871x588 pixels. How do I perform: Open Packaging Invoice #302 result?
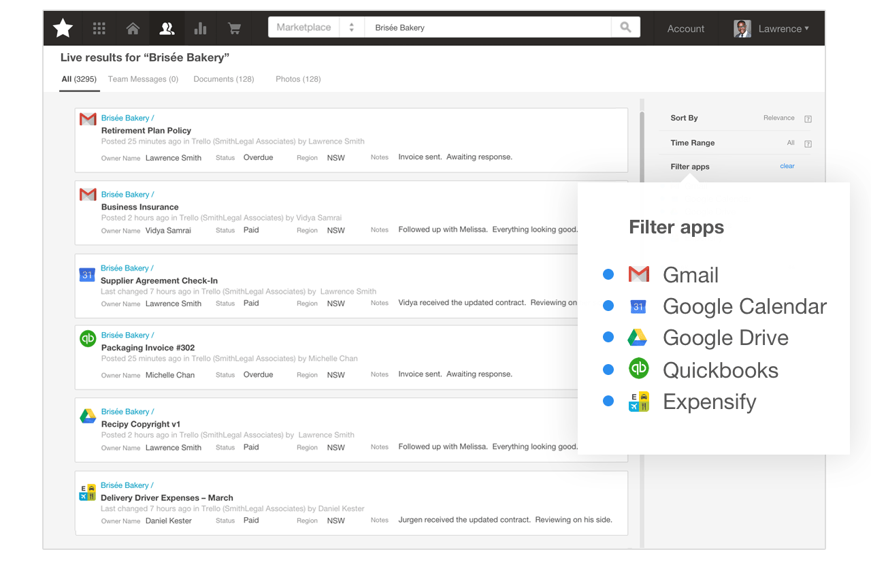148,348
